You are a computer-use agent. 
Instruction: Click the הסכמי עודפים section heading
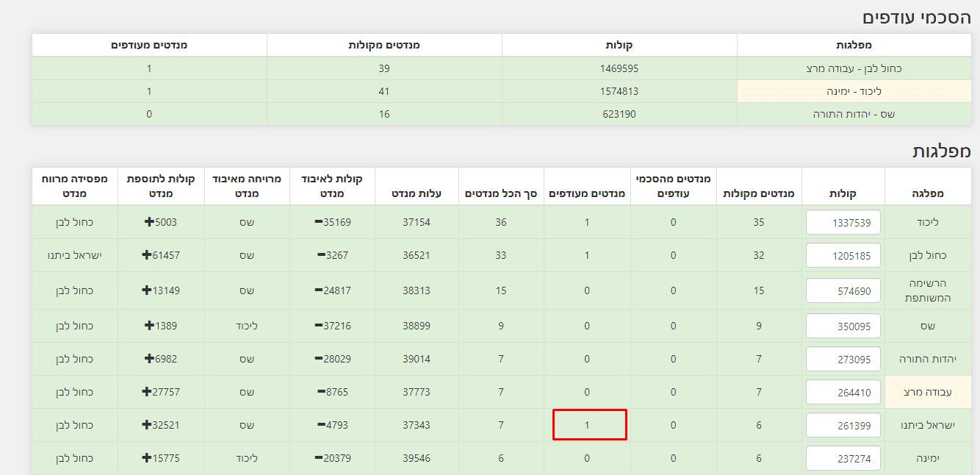[x=917, y=17]
